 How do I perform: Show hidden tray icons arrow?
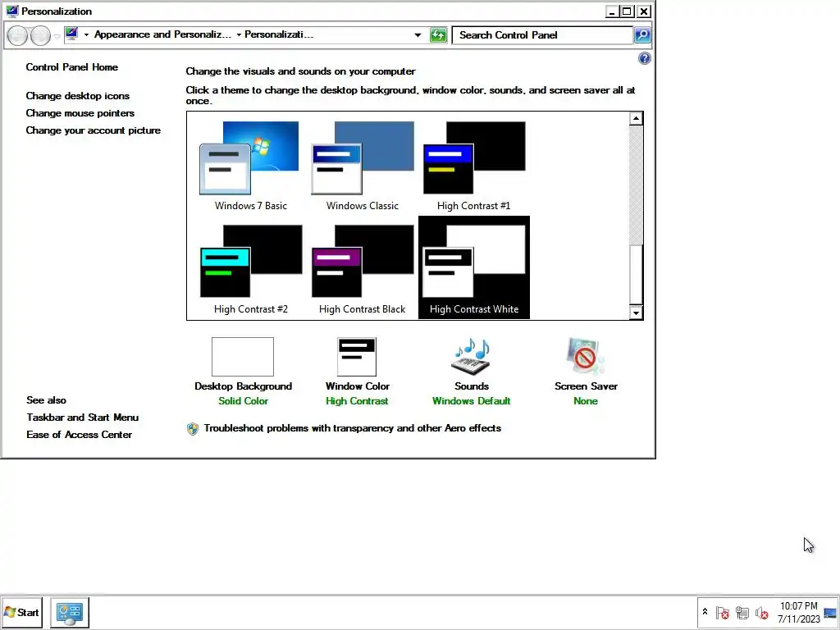pyautogui.click(x=705, y=612)
